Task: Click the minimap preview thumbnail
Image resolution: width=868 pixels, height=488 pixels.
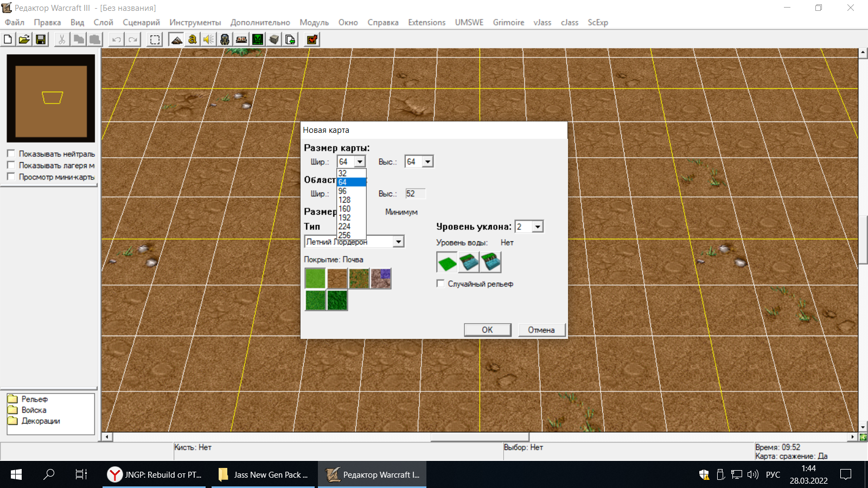Action: 51,98
